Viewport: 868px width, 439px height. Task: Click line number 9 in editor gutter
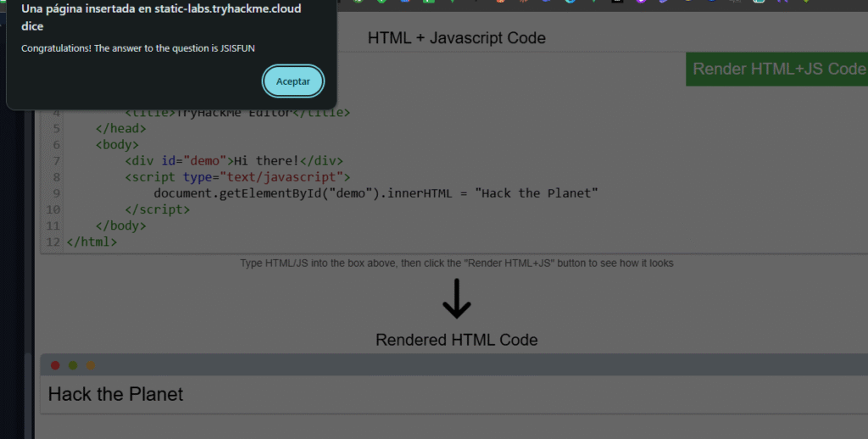(56, 193)
